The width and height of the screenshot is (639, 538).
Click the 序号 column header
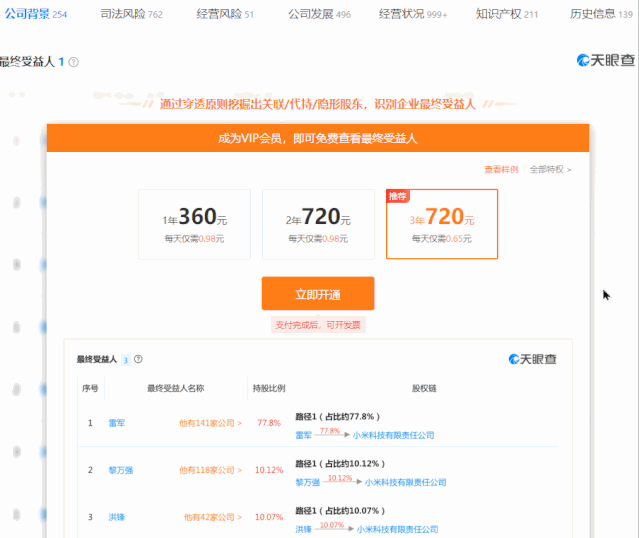(90, 388)
